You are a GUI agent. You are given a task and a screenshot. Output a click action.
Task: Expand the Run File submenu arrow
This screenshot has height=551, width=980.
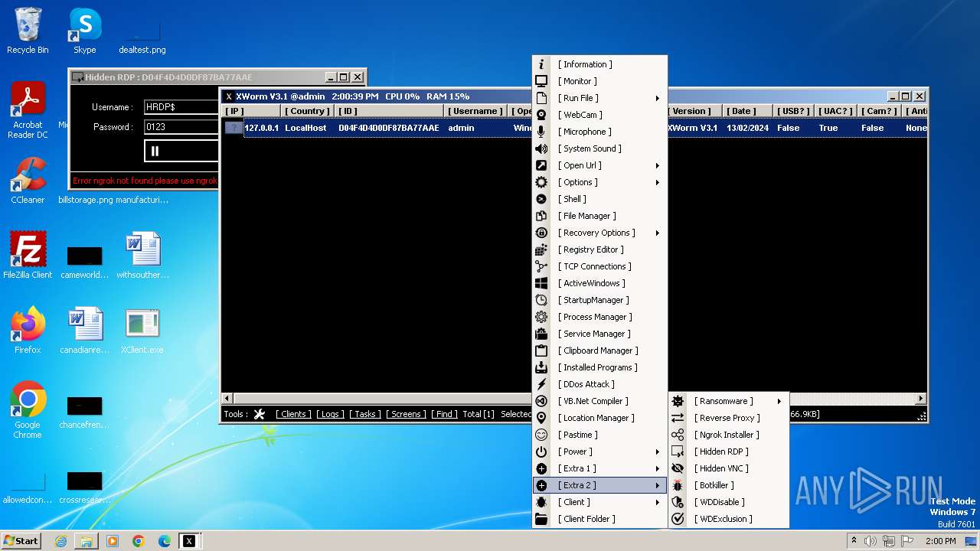658,98
